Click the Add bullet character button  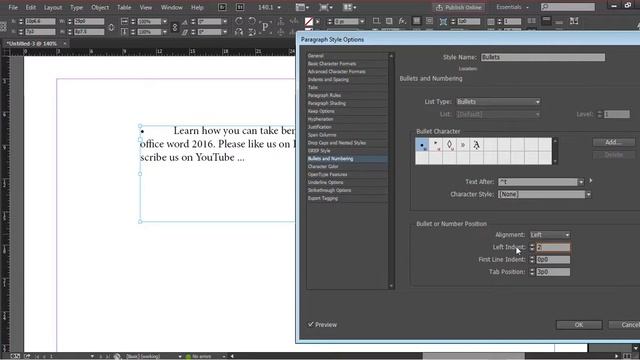coord(613,142)
